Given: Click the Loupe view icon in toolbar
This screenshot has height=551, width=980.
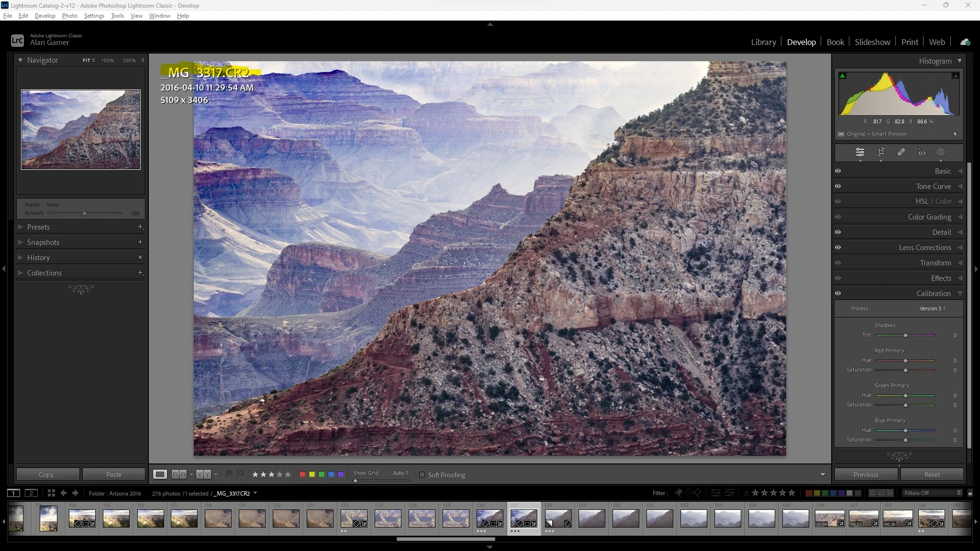Looking at the screenshot, I should (160, 474).
